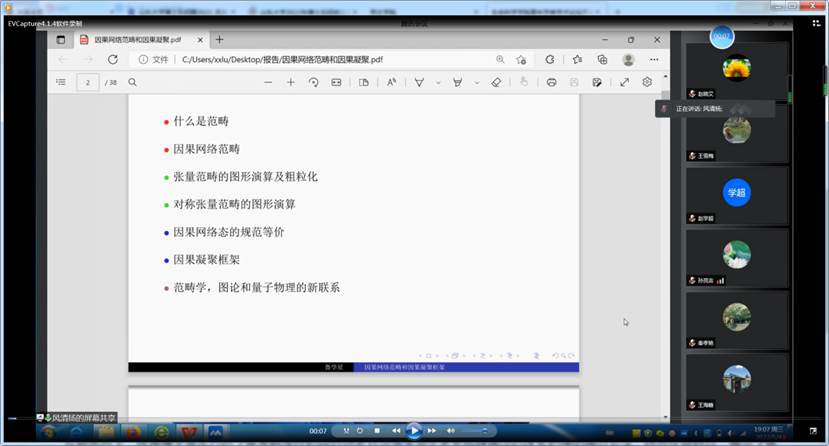
Task: Open a new browser tab
Action: pos(220,40)
